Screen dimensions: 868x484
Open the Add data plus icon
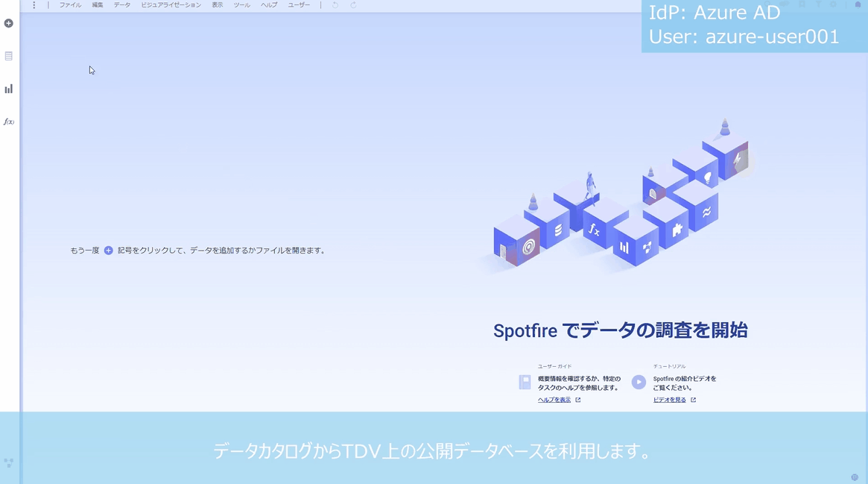8,22
